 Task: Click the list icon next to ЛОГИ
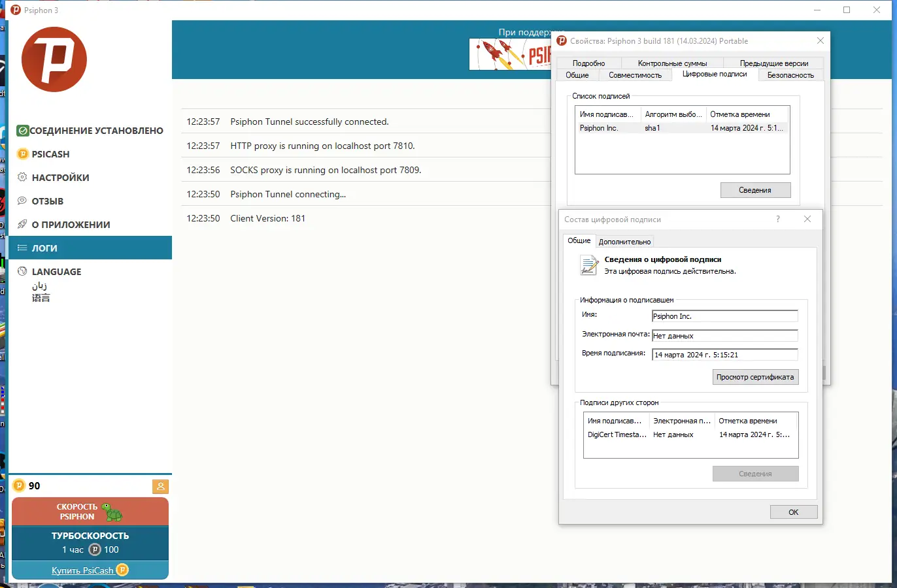point(22,248)
